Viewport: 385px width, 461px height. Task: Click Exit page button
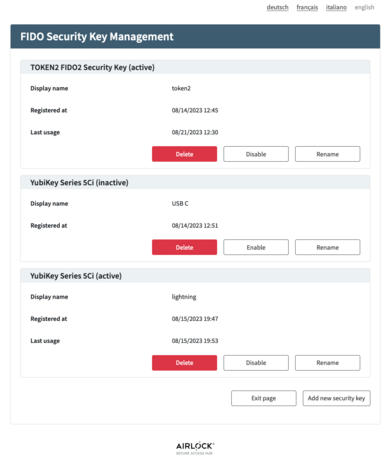[264, 398]
